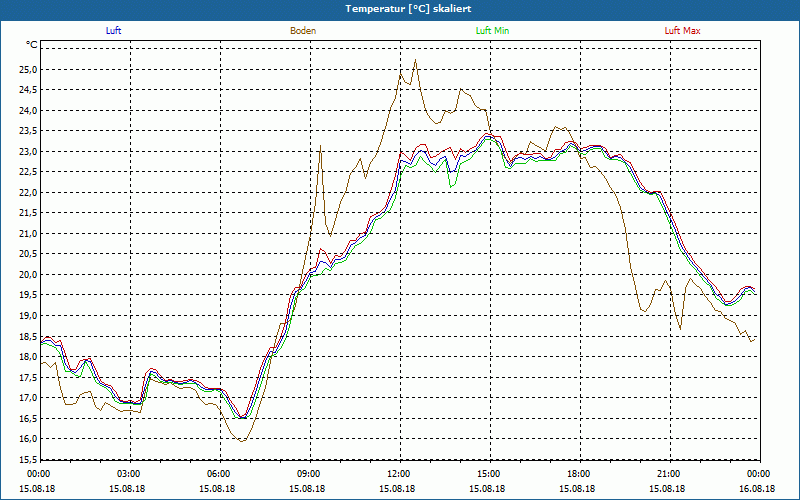Click the '12:00' time axis label
This screenshot has height=500, width=800.
pyautogui.click(x=397, y=474)
